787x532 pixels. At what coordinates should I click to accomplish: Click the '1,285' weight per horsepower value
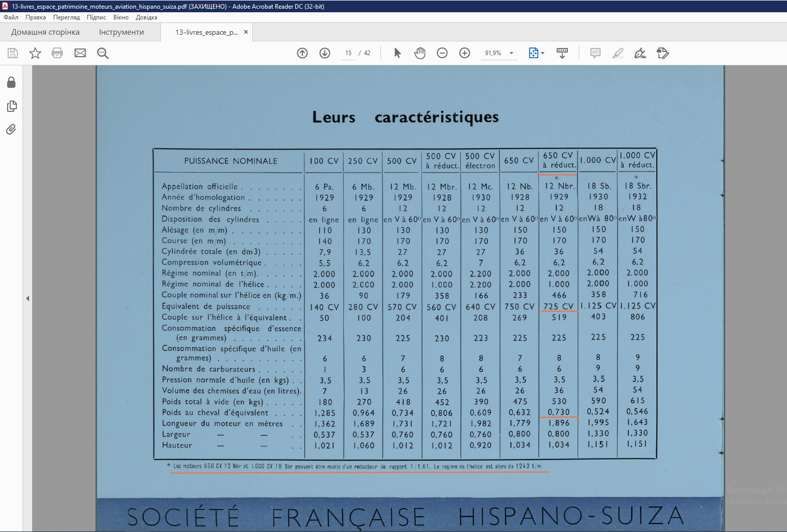coord(325,413)
